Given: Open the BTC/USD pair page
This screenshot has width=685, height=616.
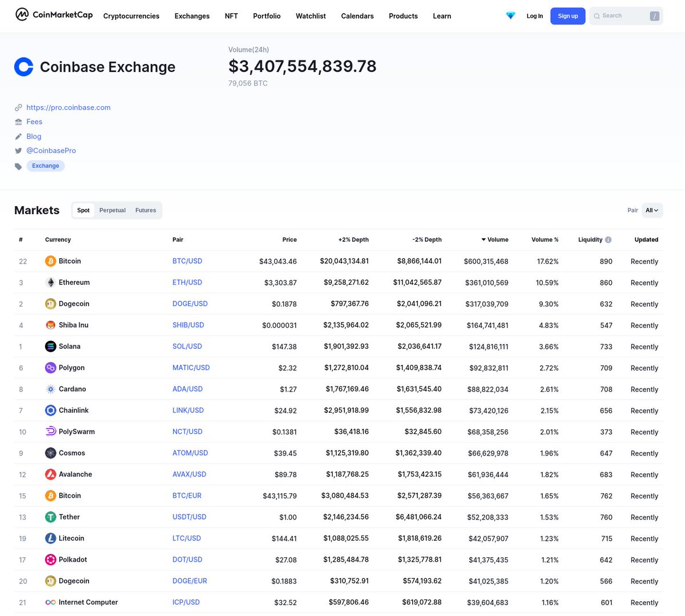Looking at the screenshot, I should point(187,261).
